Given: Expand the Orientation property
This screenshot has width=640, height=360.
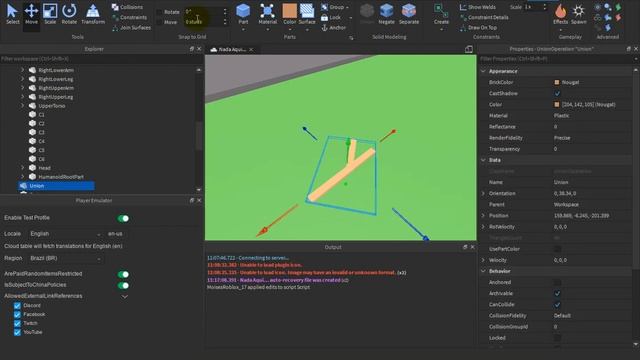Looking at the screenshot, I should coord(483,193).
